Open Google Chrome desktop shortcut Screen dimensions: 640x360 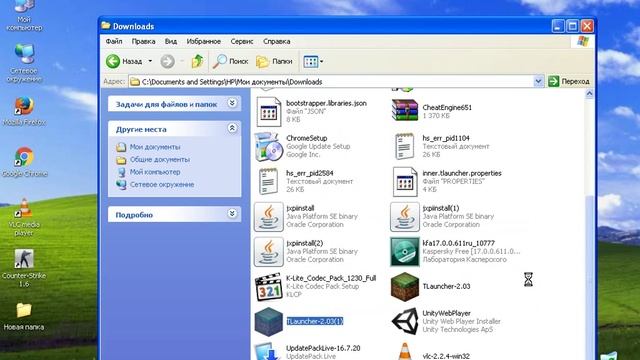tap(24, 162)
